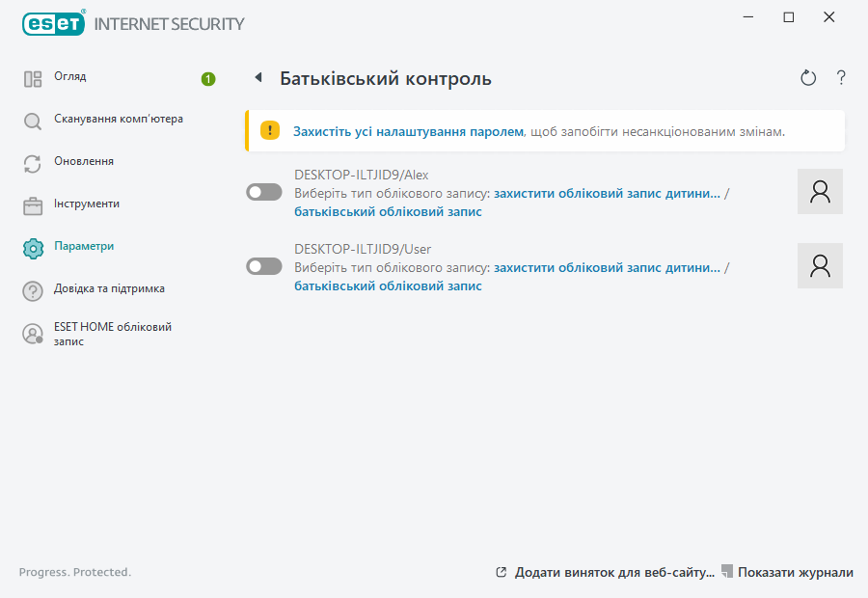This screenshot has height=598, width=868.
Task: Open the Огляд section
Action: point(70,77)
